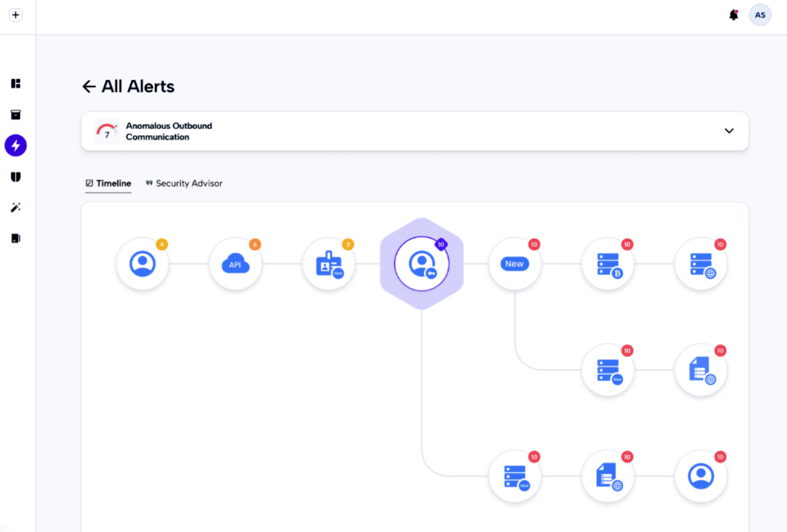Open the notifications bell

point(733,15)
